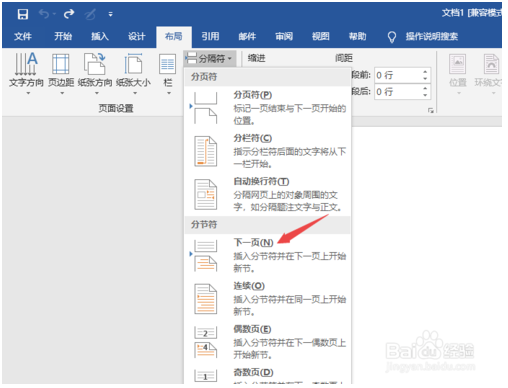Choose 连续(O) continuous section break
This screenshot has width=508, height=388.
click(x=267, y=299)
